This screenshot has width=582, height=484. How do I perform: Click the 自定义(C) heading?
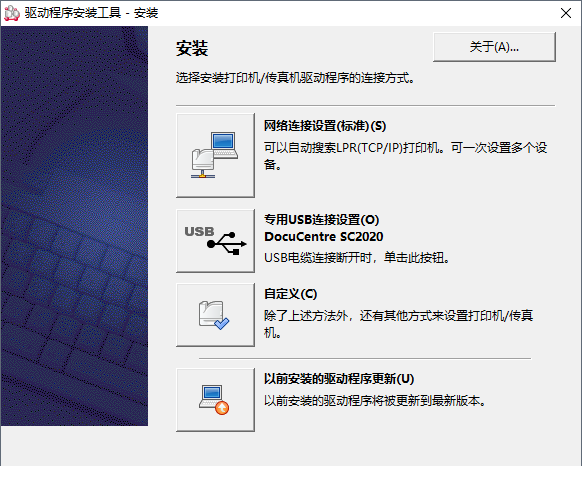pos(290,294)
